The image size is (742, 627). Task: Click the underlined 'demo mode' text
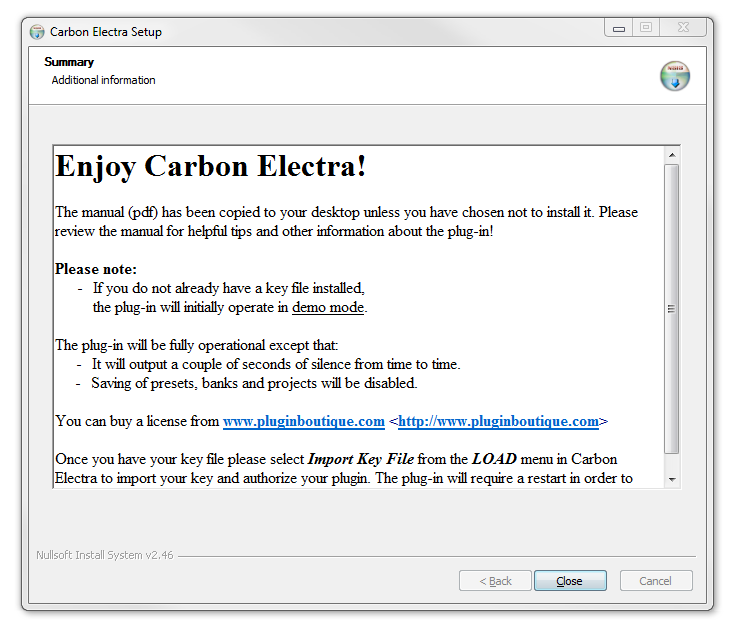pos(328,308)
